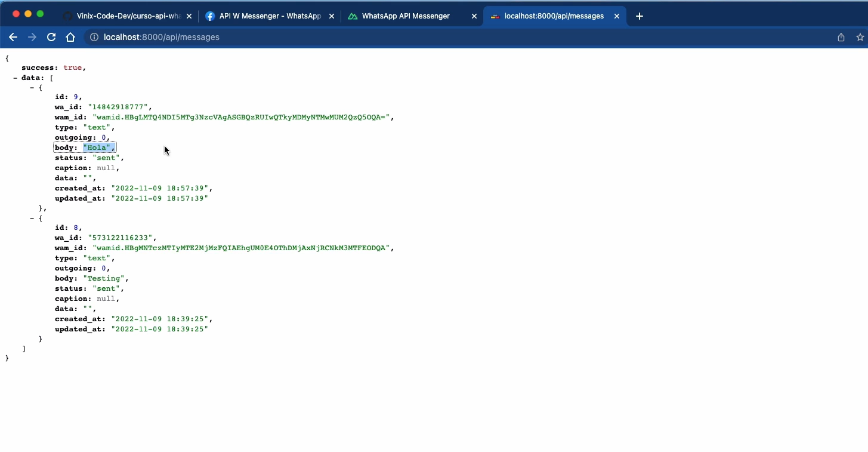Click the yellow minimize traffic light

tap(27, 13)
